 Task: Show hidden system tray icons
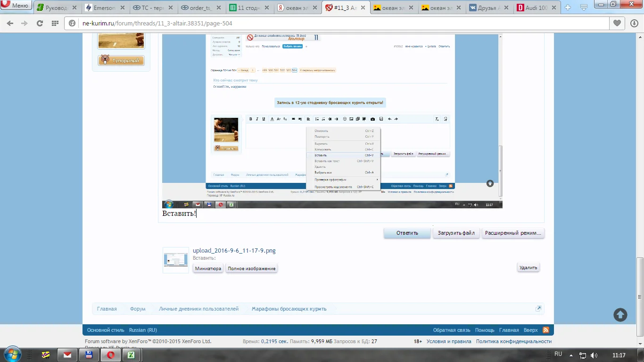(571, 355)
